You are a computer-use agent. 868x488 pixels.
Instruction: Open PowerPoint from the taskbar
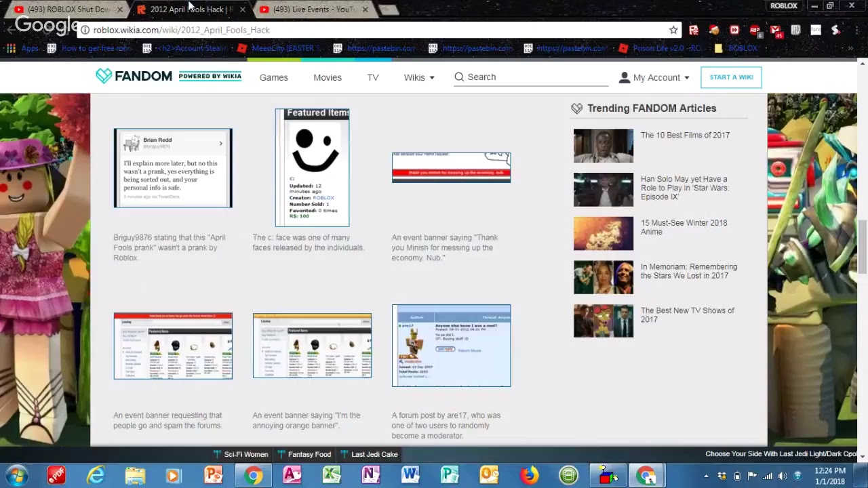click(x=214, y=475)
